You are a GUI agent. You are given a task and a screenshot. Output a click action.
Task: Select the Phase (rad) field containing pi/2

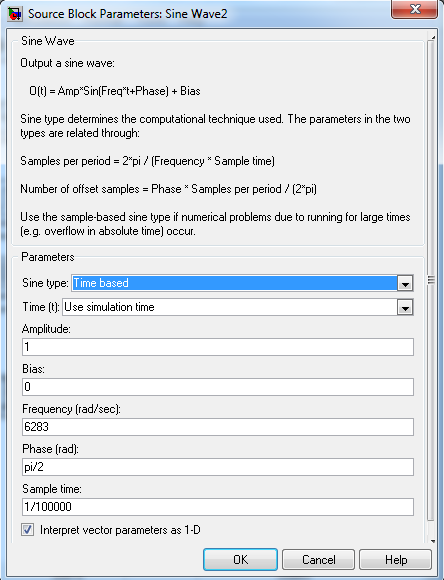(x=218, y=467)
